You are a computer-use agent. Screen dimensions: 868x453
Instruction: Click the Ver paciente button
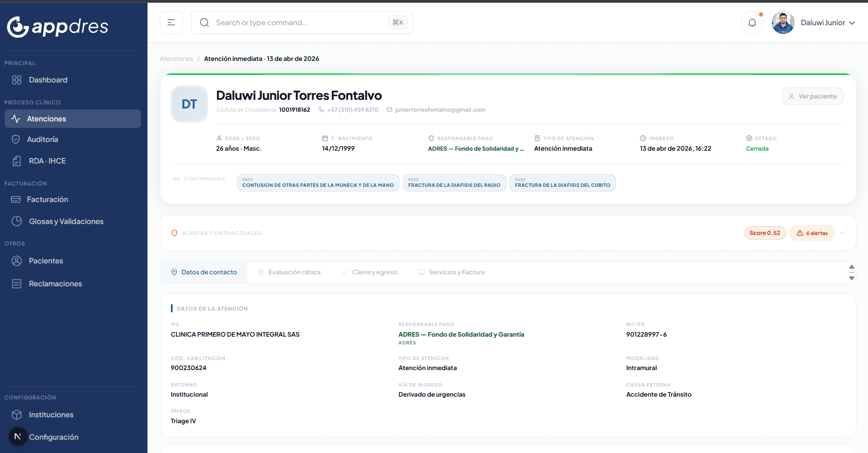point(813,96)
